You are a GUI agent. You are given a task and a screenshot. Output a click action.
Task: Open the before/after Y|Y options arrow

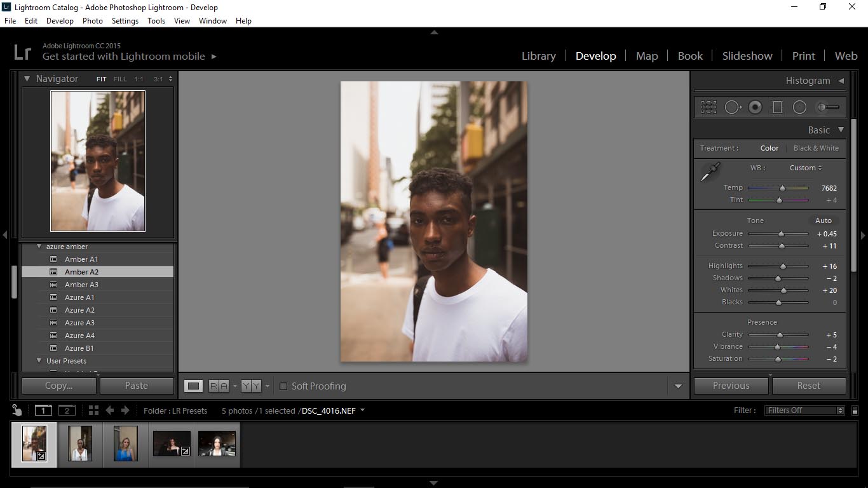tap(268, 386)
